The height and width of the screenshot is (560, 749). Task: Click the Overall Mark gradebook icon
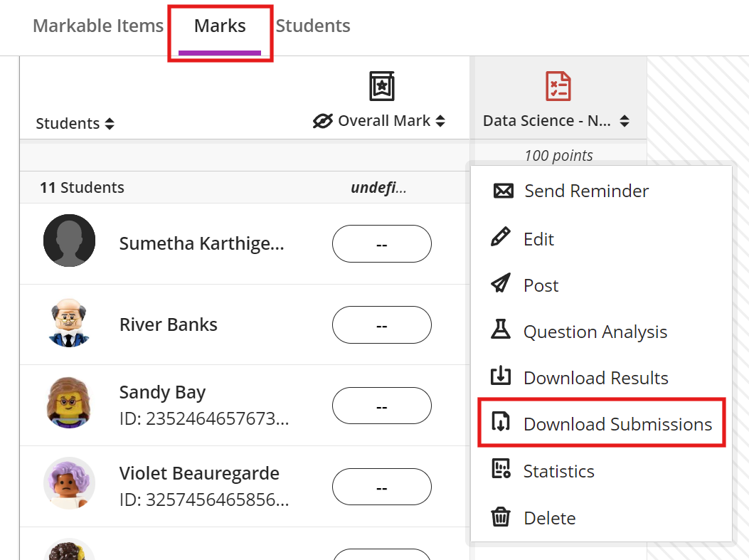[382, 86]
